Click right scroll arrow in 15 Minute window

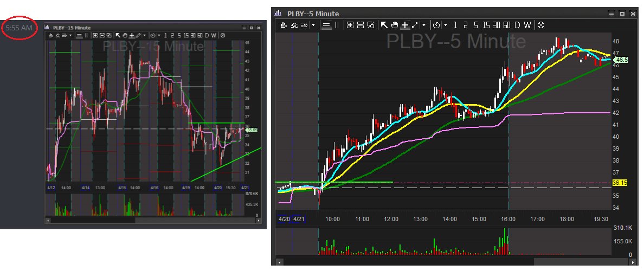coord(259,221)
